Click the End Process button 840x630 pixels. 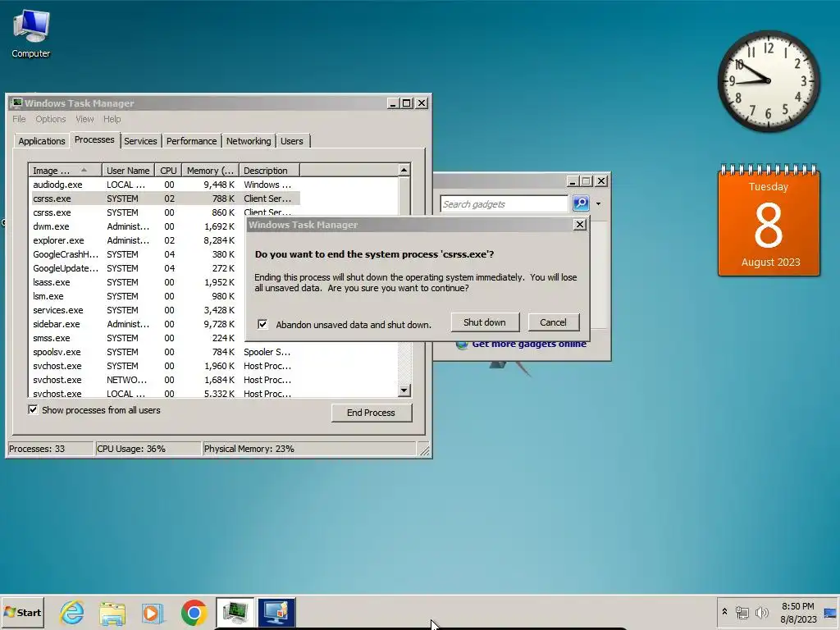(372, 413)
